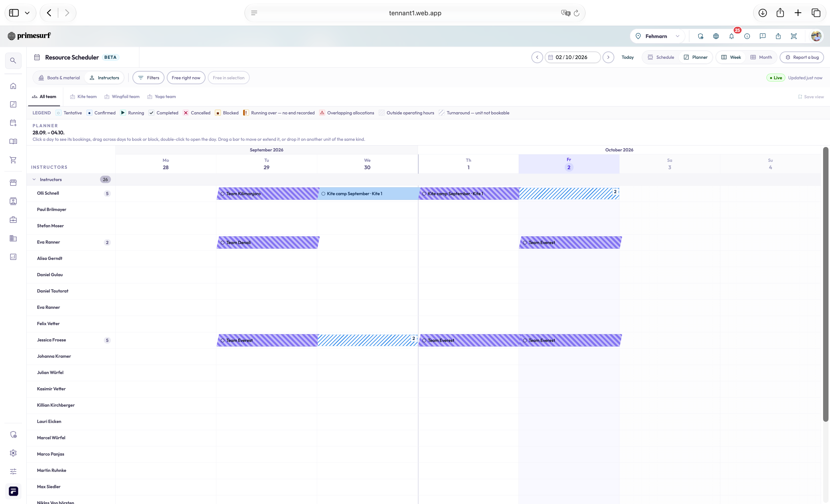
Task: Switch to Planner view
Action: [696, 57]
